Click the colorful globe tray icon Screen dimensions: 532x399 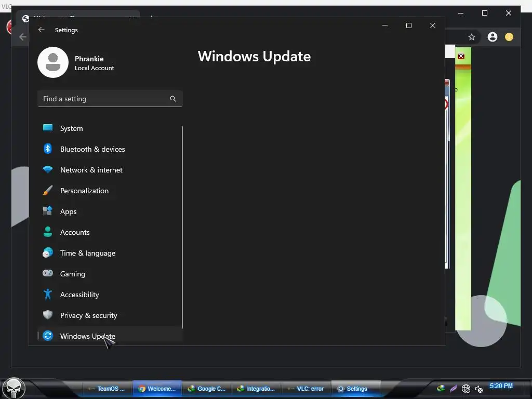(441, 388)
